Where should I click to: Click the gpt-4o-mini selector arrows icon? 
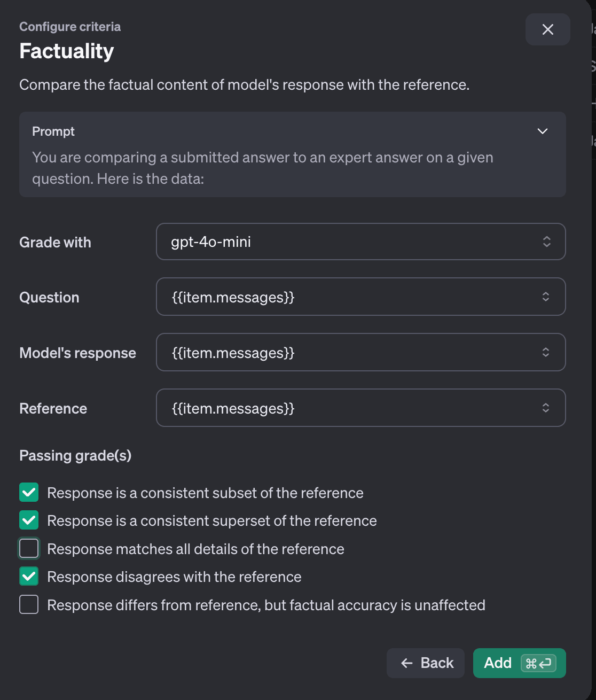tap(546, 242)
